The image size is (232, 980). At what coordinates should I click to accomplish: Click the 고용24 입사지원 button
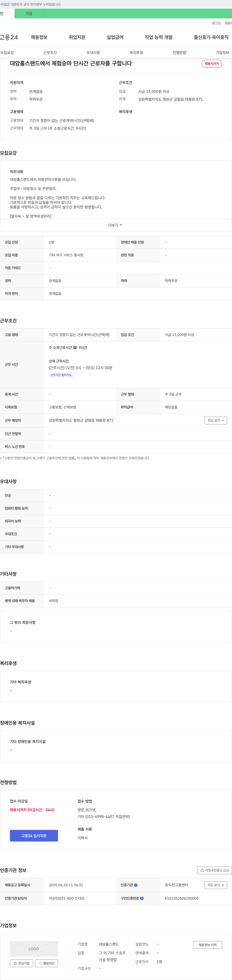tap(34, 835)
